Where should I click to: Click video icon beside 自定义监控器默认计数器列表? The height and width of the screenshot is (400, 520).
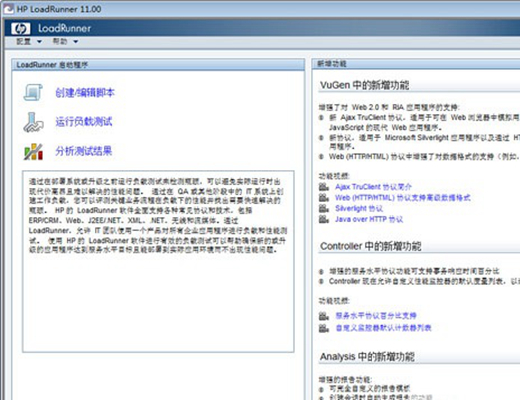click(324, 328)
